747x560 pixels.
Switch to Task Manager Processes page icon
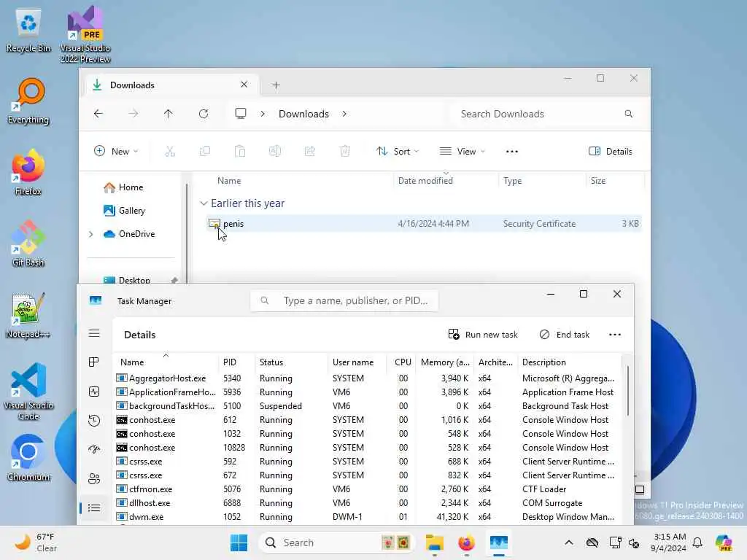[x=94, y=362]
